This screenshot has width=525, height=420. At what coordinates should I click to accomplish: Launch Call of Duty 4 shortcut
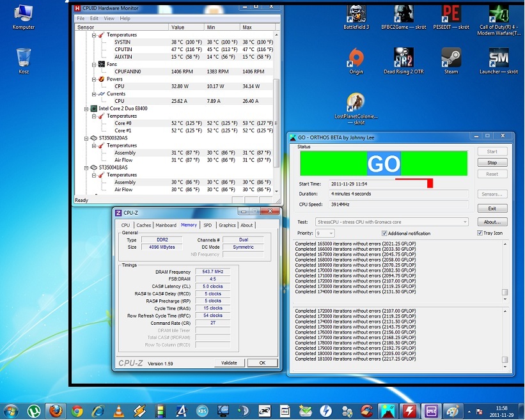[x=499, y=20]
